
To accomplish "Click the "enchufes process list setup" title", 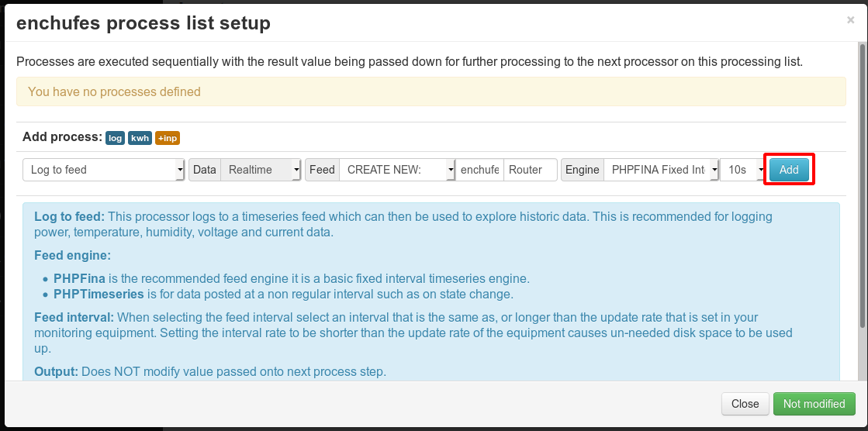I will [144, 23].
